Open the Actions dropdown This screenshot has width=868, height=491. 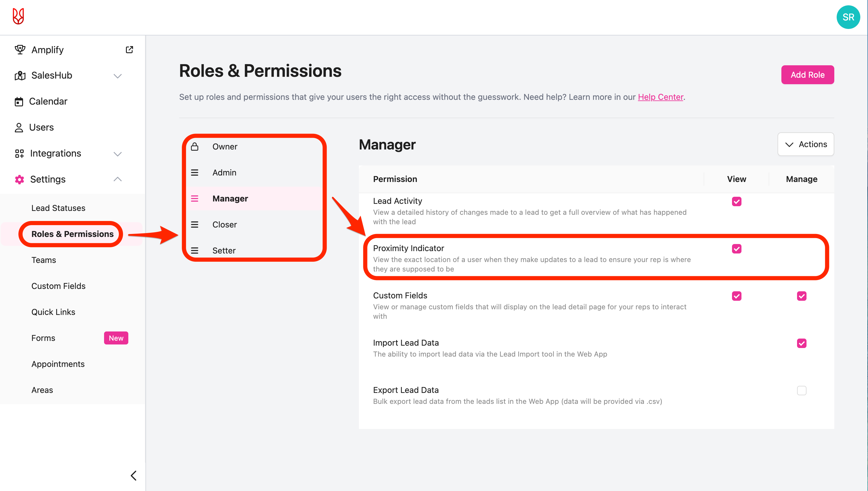[806, 144]
